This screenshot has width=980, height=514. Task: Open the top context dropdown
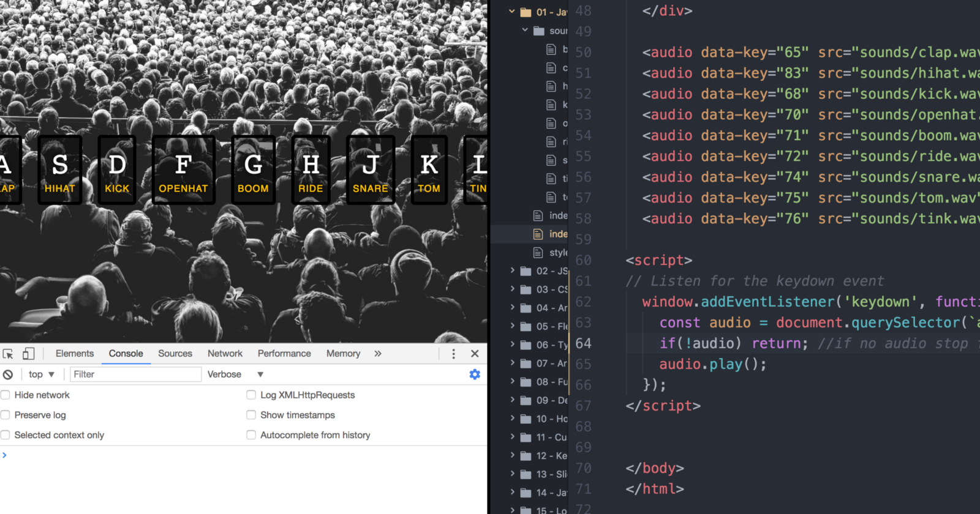[x=42, y=374]
